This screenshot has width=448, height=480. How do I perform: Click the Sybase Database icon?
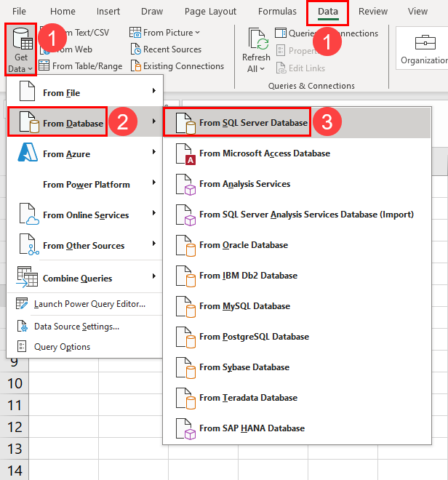[185, 368]
